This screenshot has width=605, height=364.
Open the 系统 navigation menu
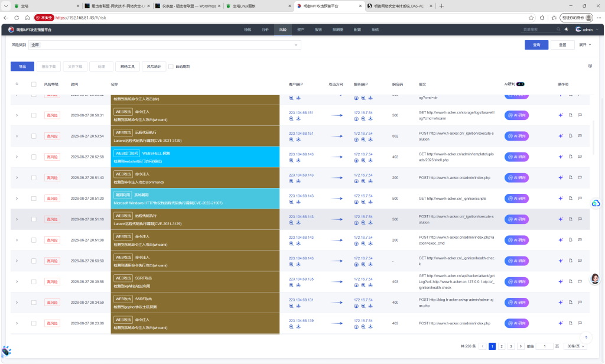(x=375, y=30)
